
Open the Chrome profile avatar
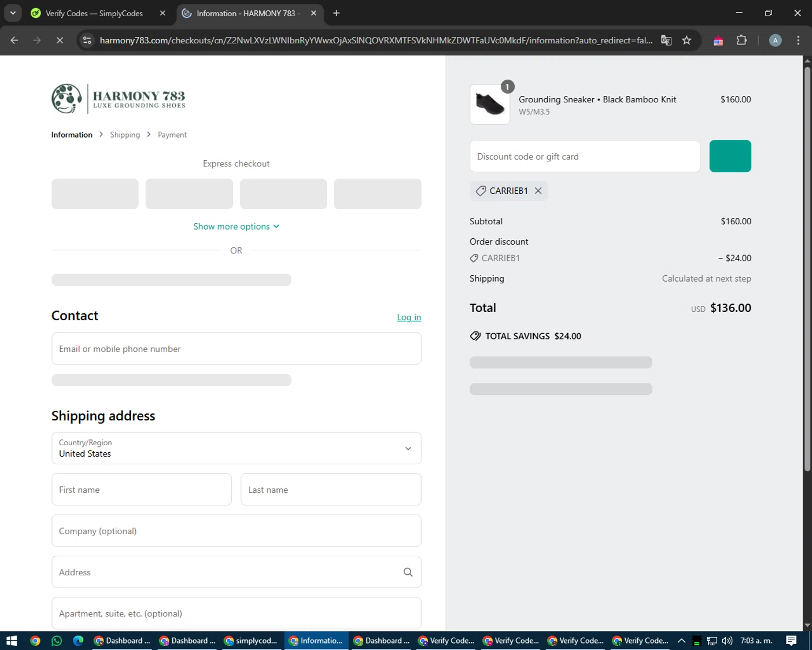pos(775,40)
